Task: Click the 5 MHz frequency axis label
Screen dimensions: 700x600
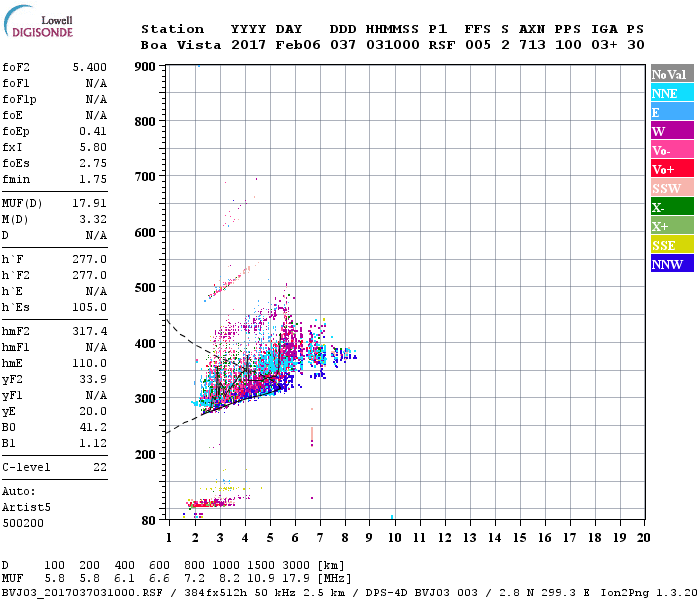Action: (270, 538)
